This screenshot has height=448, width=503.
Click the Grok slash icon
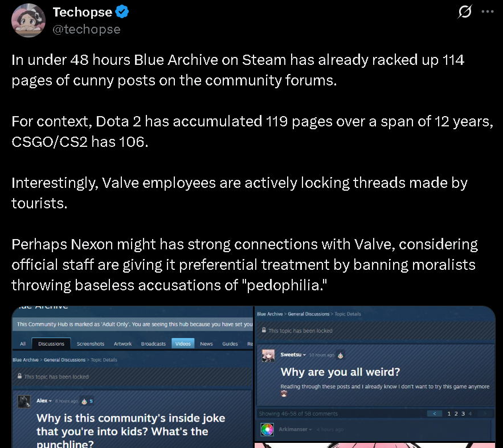[465, 12]
